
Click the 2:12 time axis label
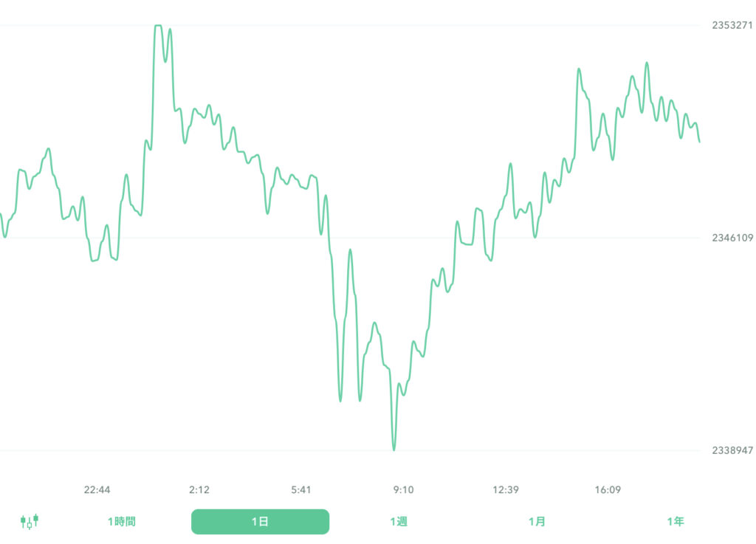click(199, 489)
